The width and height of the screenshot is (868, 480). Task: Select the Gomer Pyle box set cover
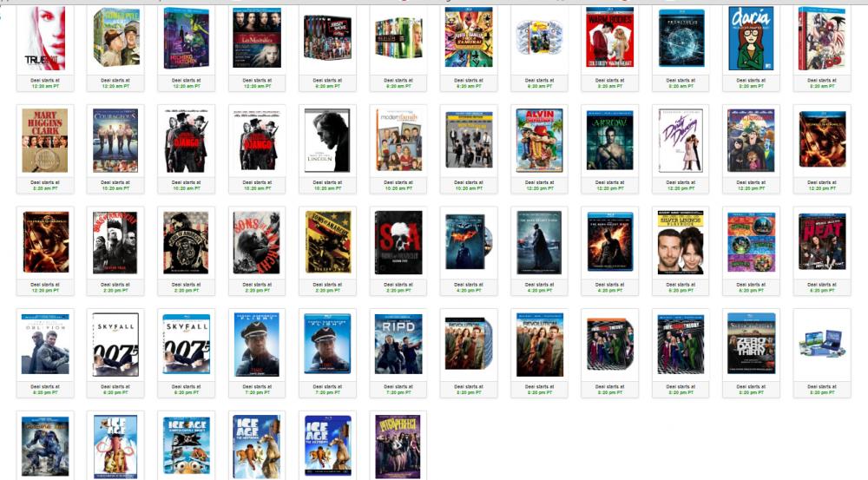[x=115, y=37]
